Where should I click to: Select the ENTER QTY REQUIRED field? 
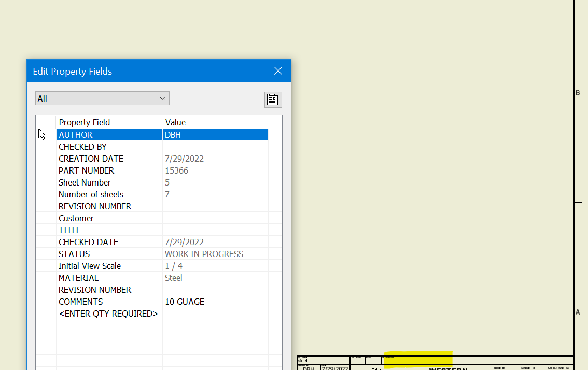point(109,314)
